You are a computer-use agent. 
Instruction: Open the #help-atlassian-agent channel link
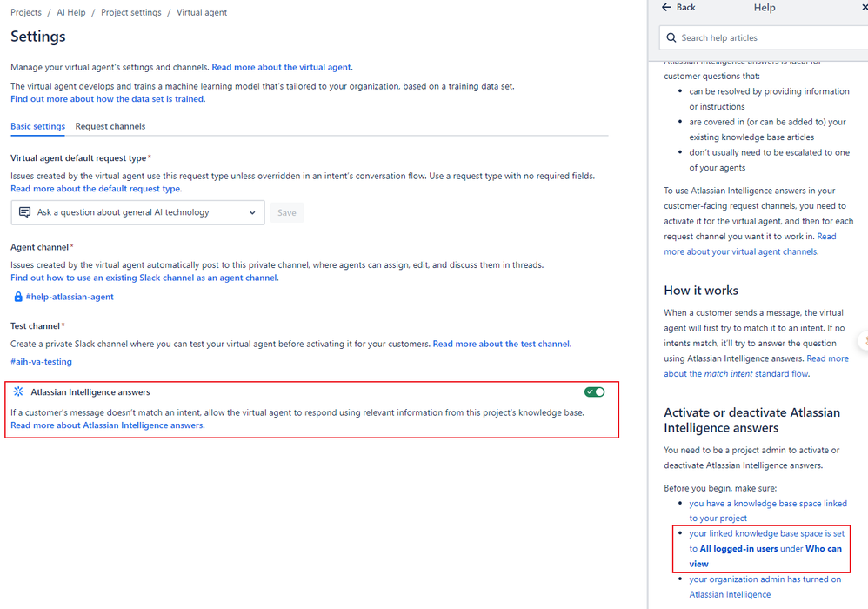(x=70, y=297)
